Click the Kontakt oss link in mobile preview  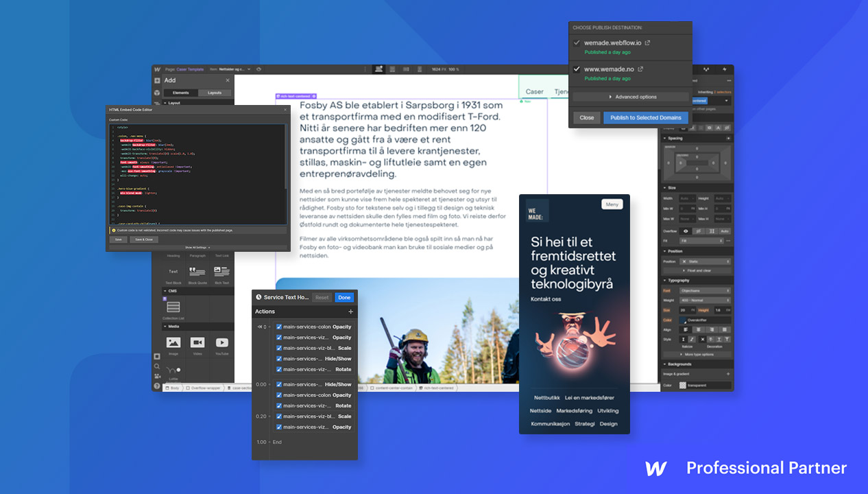[x=544, y=299]
